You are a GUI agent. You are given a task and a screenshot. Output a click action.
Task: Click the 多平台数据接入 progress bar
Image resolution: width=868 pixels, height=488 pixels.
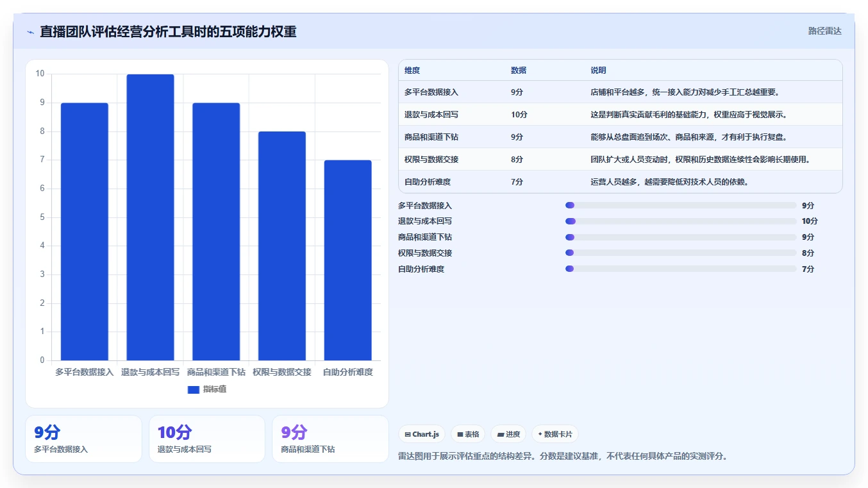click(681, 205)
